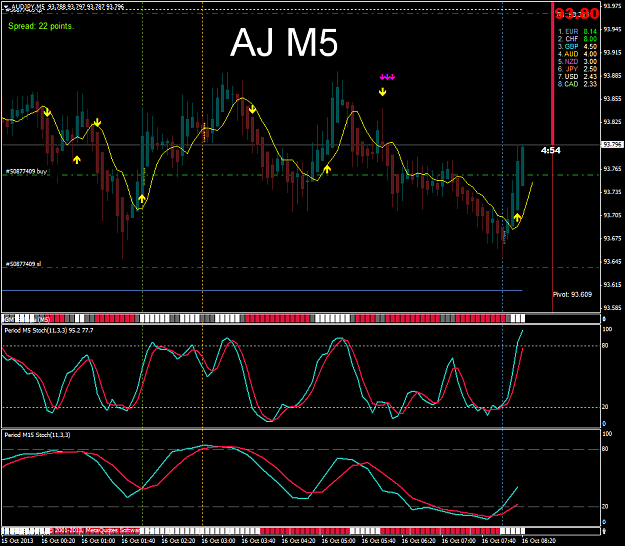Image resolution: width=625 pixels, height=546 pixels.
Task: Click the '15 Oct 2013' time axis label
Action: pyautogui.click(x=16, y=541)
